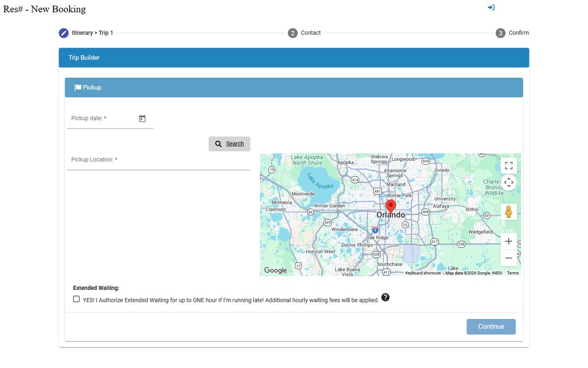Click the Pickup section header
This screenshot has width=588, height=368.
(x=294, y=87)
